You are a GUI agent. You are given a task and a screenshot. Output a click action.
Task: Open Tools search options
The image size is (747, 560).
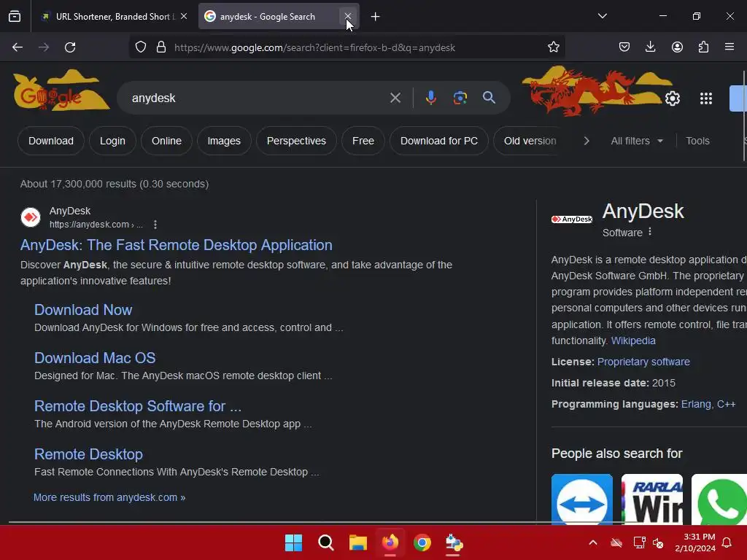(697, 141)
